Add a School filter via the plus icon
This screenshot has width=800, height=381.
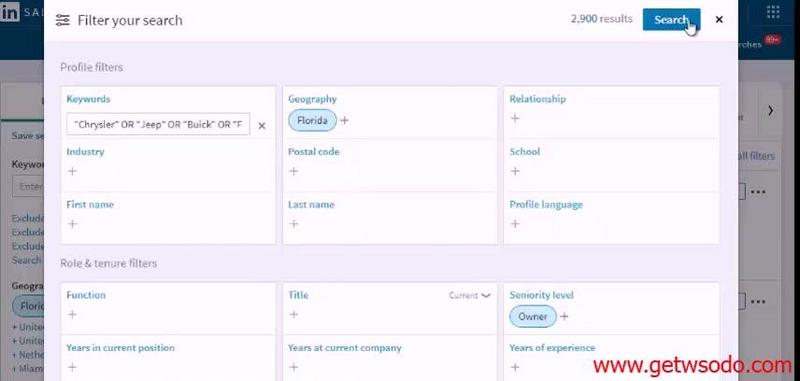(515, 171)
